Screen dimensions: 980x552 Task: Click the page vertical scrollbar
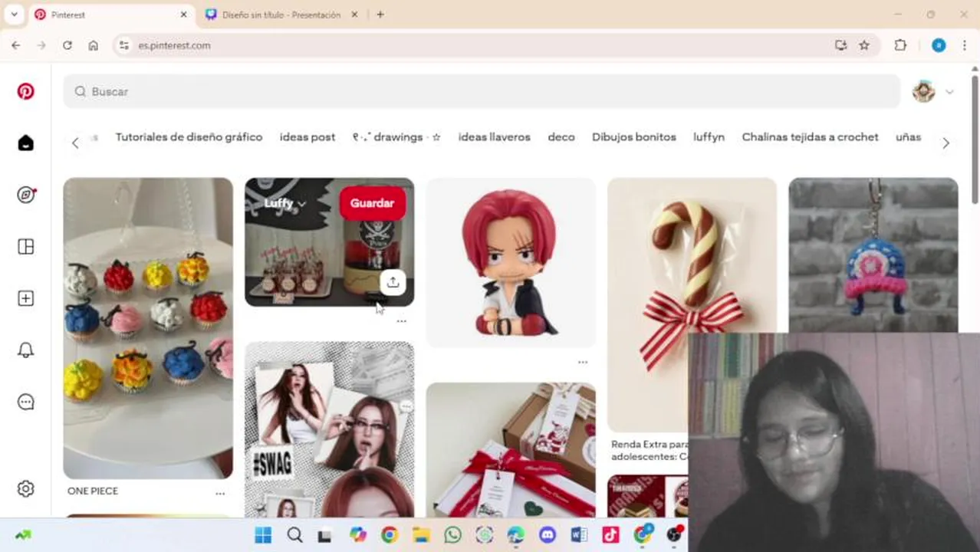pyautogui.click(x=975, y=138)
